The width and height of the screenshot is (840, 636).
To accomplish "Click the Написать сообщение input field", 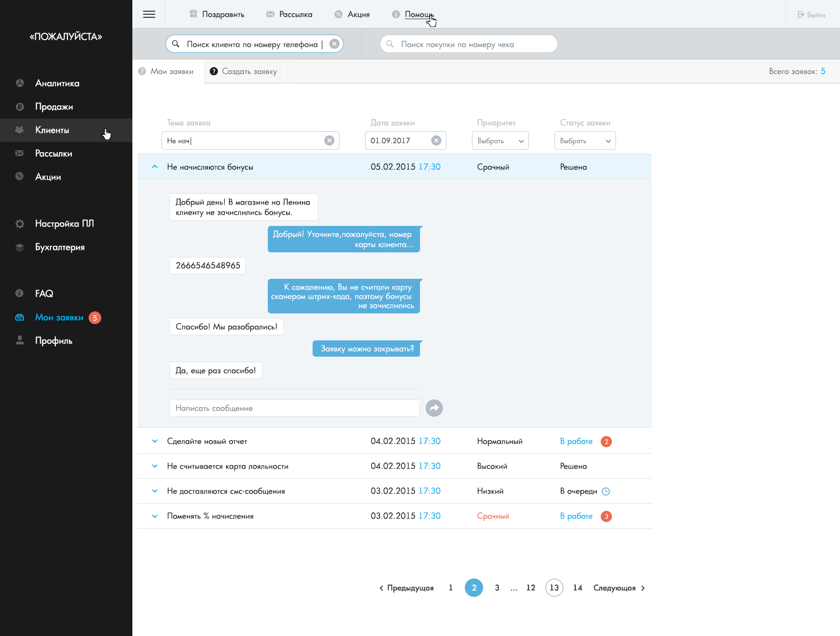I will tap(294, 408).
